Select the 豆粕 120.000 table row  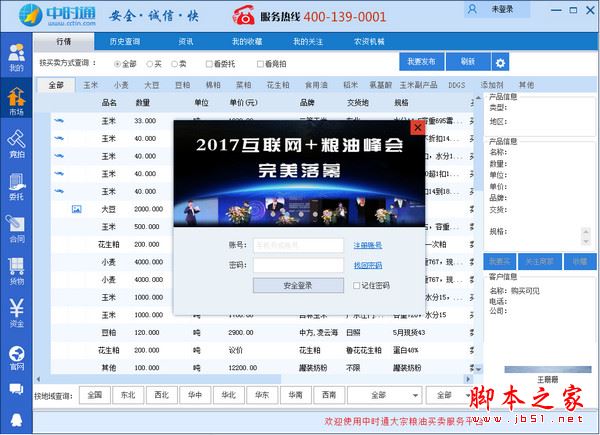(262, 332)
